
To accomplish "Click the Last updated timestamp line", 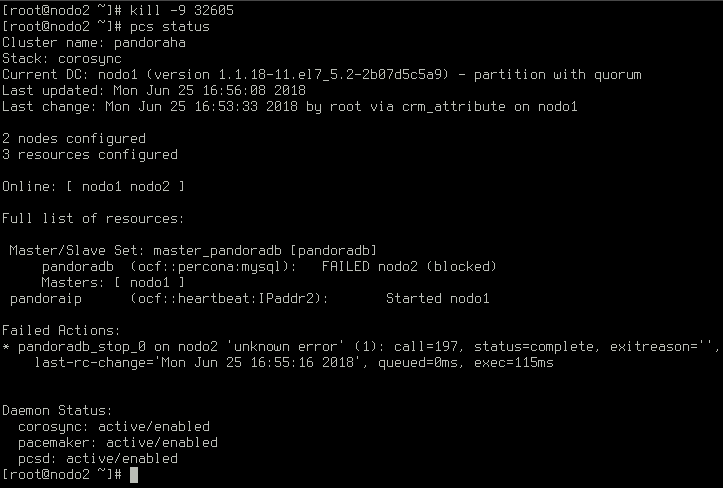I will coord(154,90).
